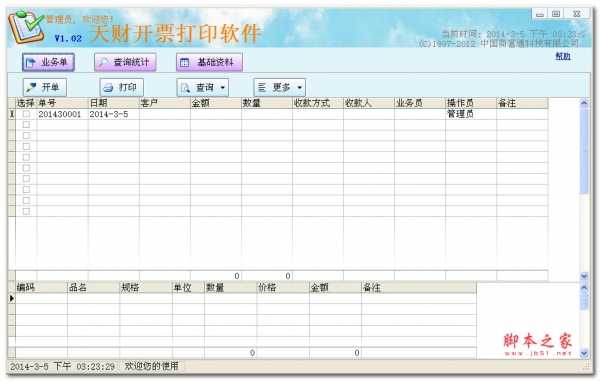Open the 基础资料 tab
This screenshot has width=600, height=381.
pos(209,62)
